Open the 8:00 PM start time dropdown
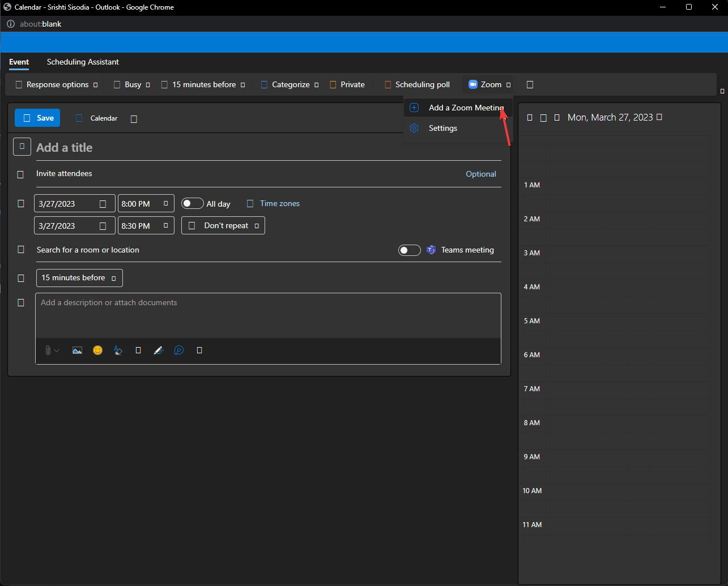Viewport: 728px width, 586px height. [x=146, y=203]
